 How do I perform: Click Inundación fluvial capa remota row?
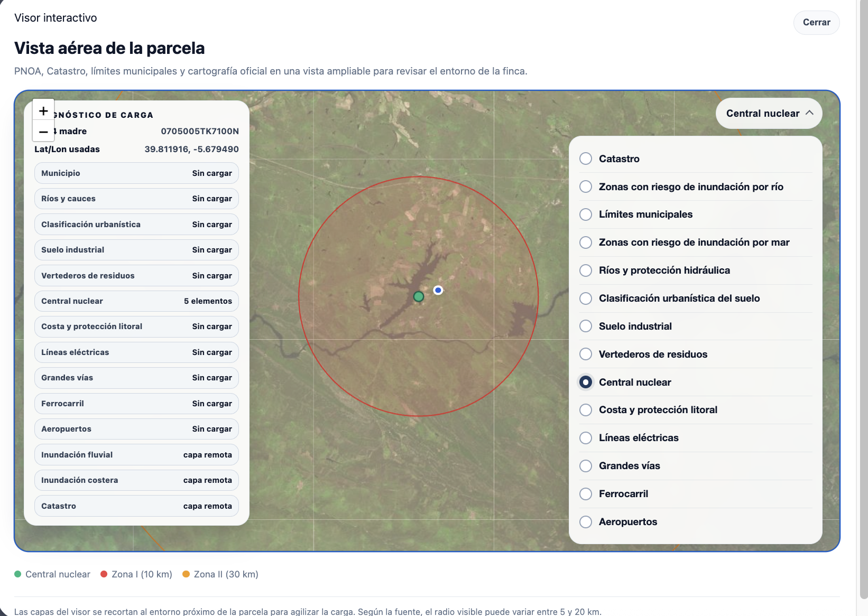(136, 455)
